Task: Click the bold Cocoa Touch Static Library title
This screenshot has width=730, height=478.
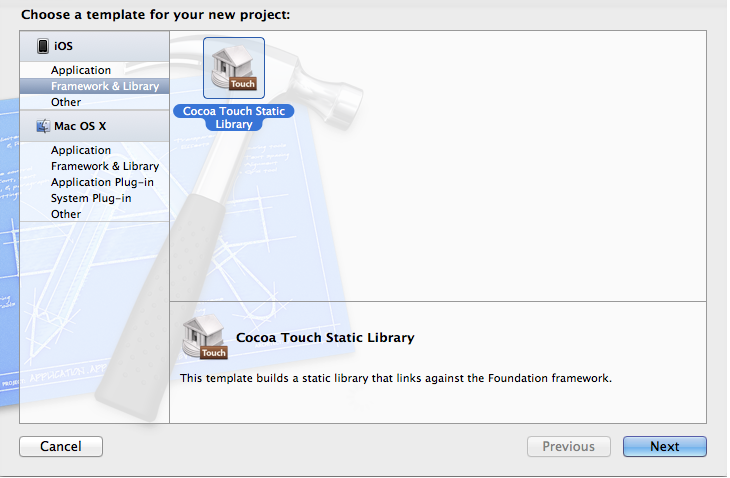Action: pos(325,337)
